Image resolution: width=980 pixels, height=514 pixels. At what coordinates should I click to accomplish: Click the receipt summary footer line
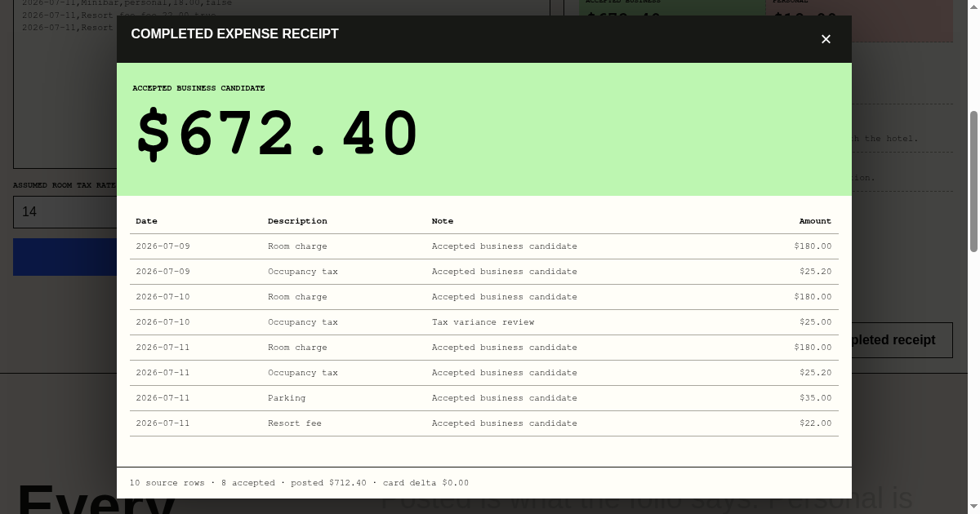tap(299, 483)
